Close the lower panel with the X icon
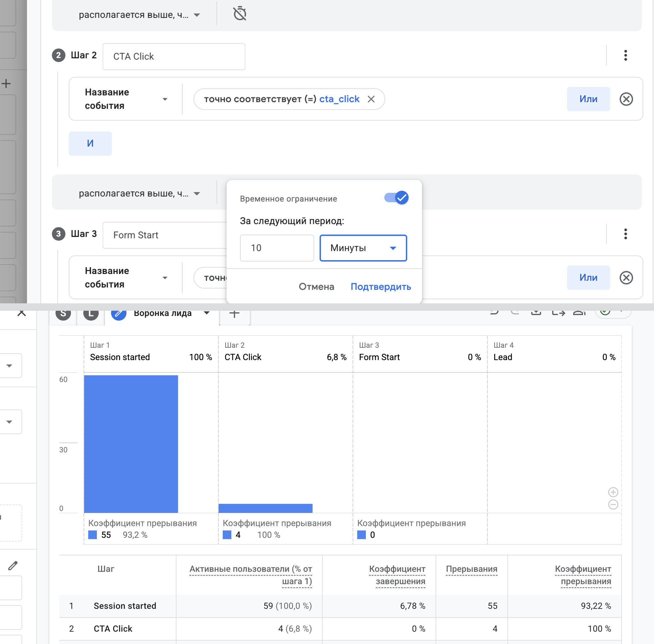Screen dimensions: 654x644 point(21,313)
